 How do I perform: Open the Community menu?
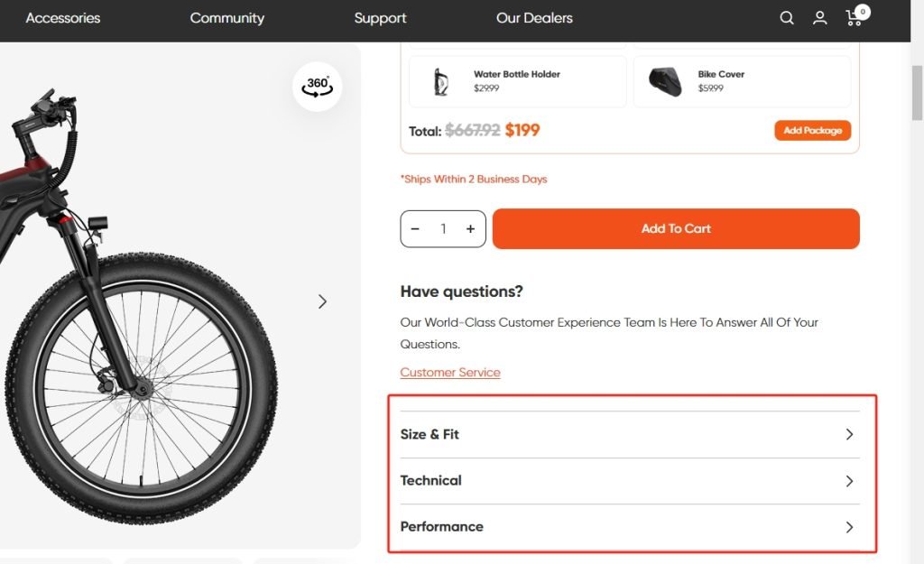227,18
